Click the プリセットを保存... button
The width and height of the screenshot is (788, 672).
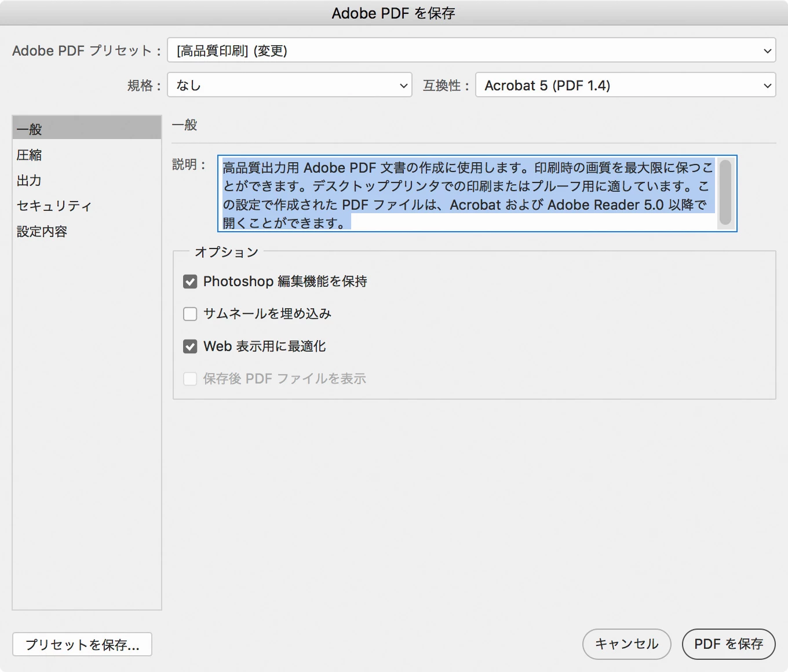pyautogui.click(x=82, y=644)
